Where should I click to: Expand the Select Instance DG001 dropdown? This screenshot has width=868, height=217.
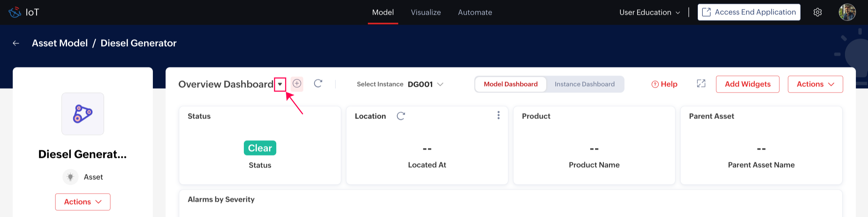[440, 84]
